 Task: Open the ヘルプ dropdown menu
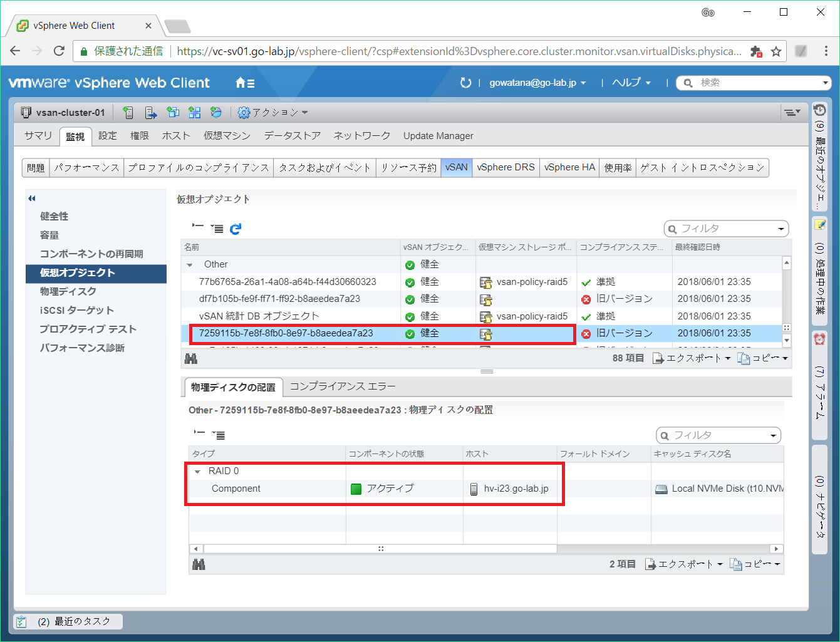[x=631, y=83]
